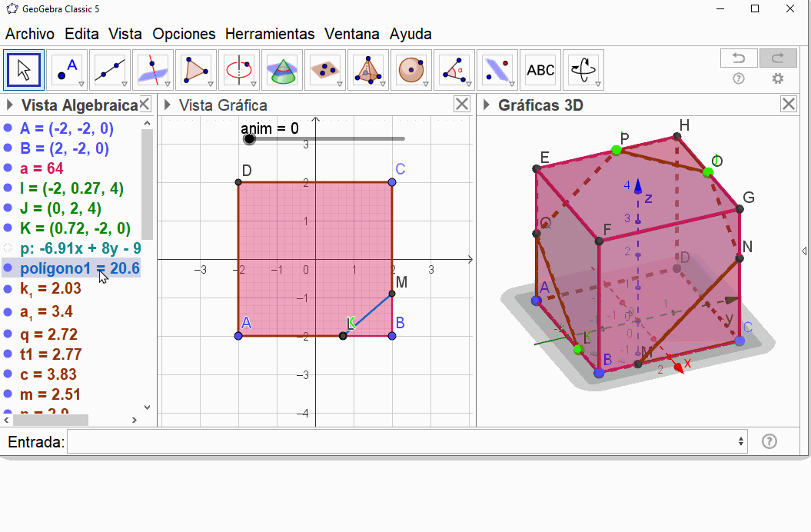Select the Point tool
This screenshot has width=811, height=532.
click(67, 70)
